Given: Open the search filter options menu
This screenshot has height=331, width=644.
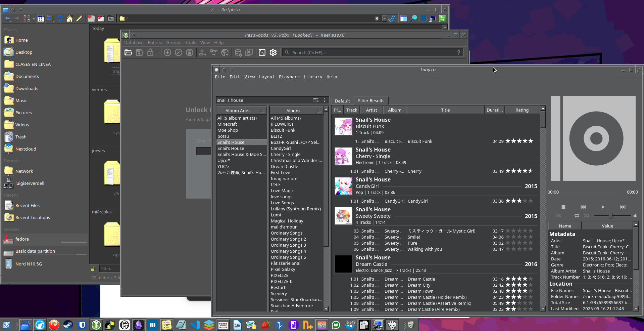Looking at the screenshot, I should [325, 100].
